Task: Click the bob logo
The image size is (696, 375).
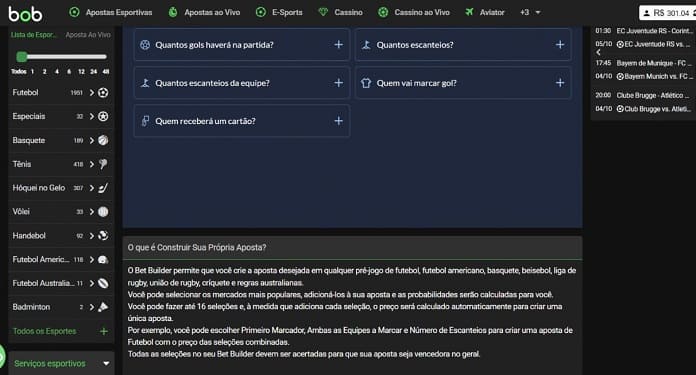Action: (25, 13)
